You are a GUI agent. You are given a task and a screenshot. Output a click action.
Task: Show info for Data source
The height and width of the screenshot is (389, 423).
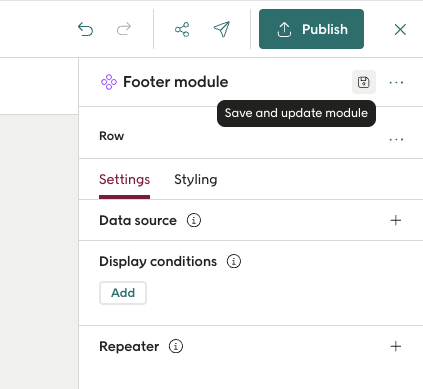click(194, 220)
